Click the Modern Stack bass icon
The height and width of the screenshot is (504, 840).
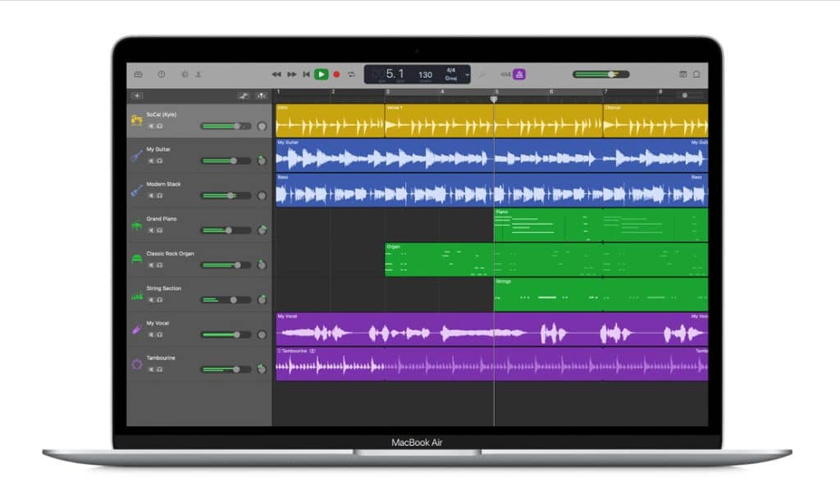pyautogui.click(x=137, y=190)
